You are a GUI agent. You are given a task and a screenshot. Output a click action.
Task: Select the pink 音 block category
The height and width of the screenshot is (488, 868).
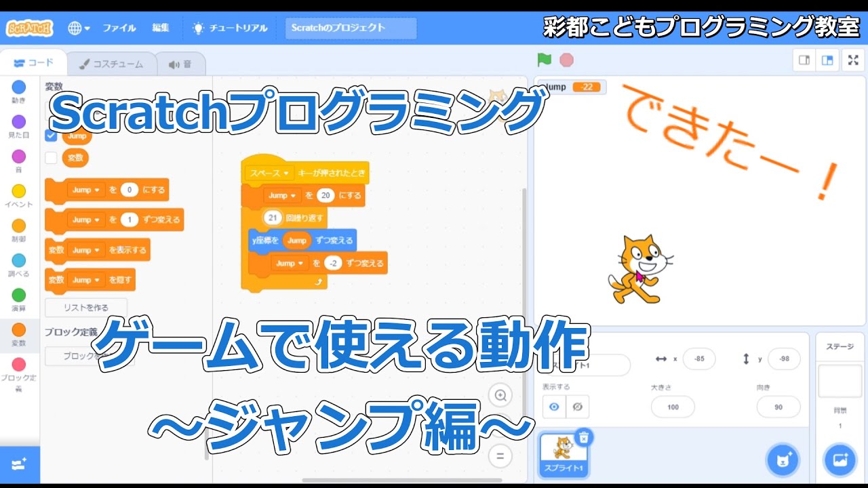click(19, 161)
